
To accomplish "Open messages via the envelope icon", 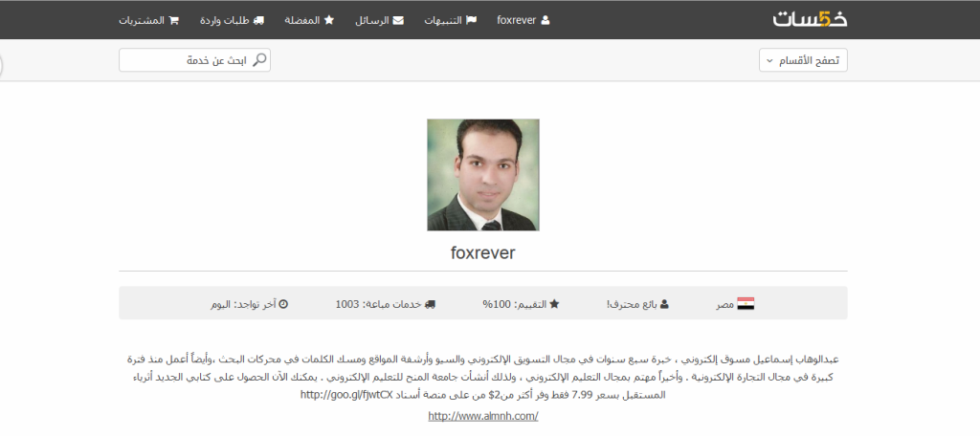I will pyautogui.click(x=397, y=20).
